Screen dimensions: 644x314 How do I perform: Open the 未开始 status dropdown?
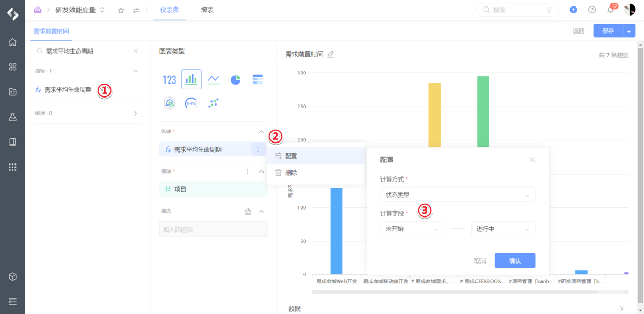pyautogui.click(x=412, y=229)
